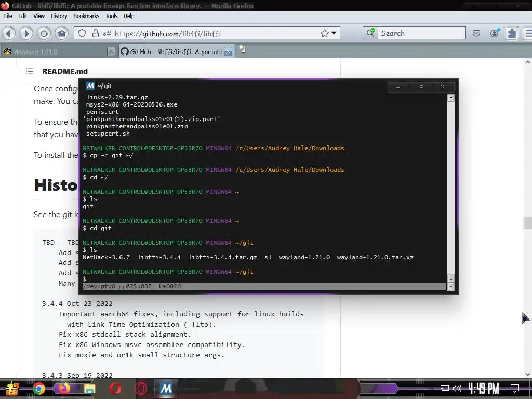
Task: Click 'msys2-x86_64-20230526.exe' in terminal output
Action: coord(131,104)
